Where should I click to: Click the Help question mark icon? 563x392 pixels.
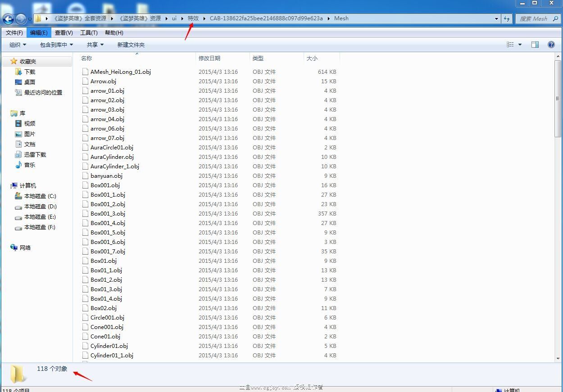(551, 45)
